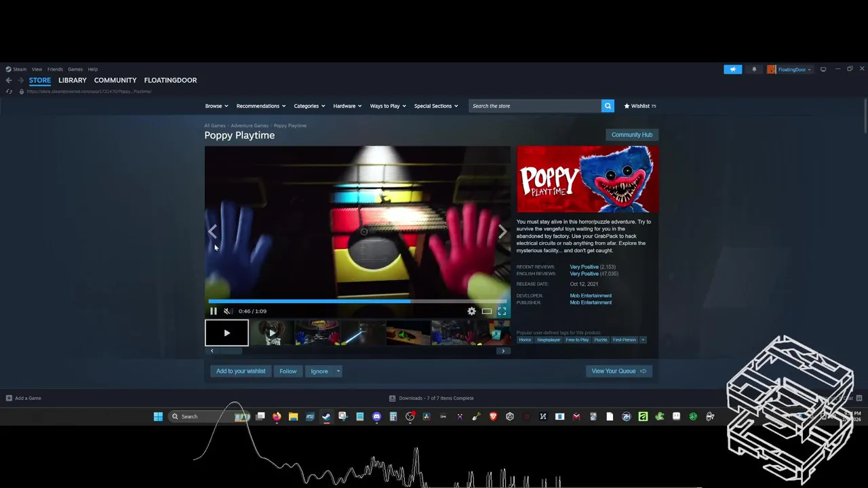
Task: Click the store search magnifier button
Action: point(608,106)
